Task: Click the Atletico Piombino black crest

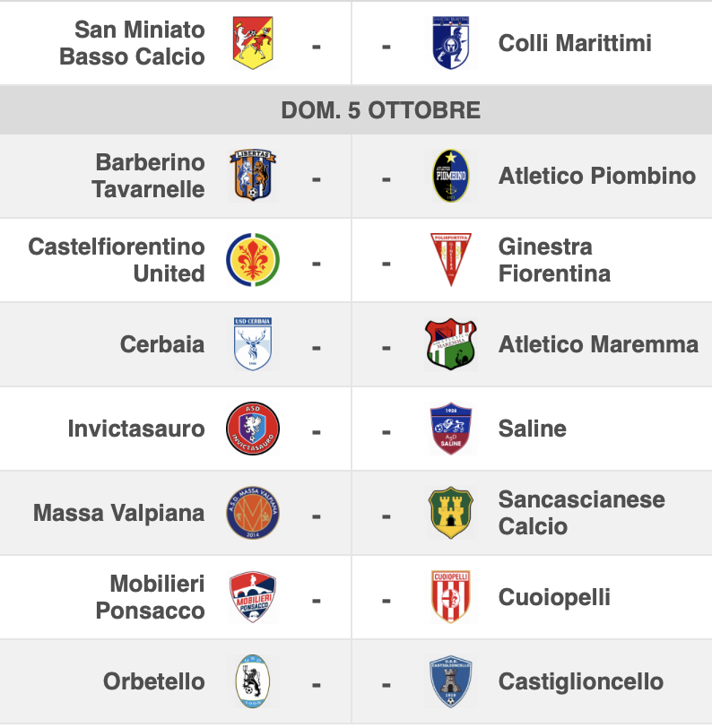Action: [449, 176]
